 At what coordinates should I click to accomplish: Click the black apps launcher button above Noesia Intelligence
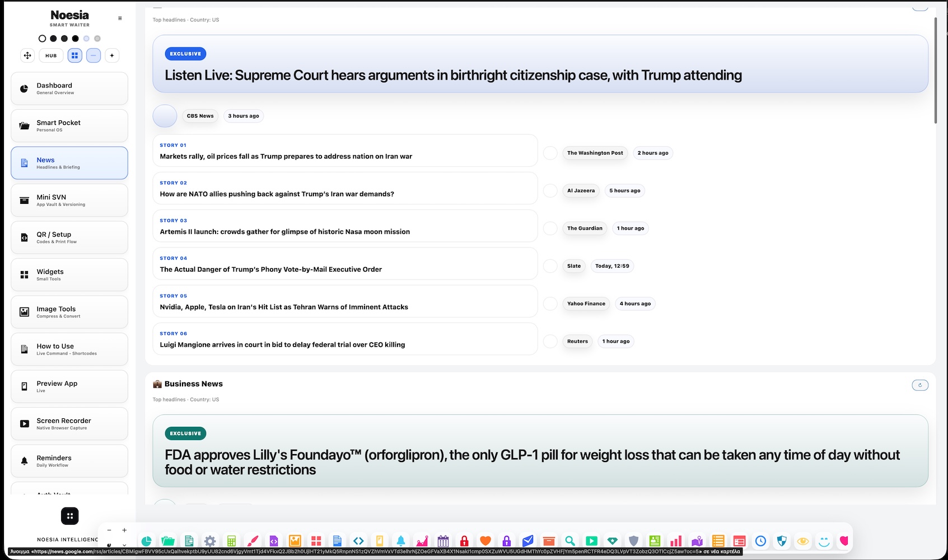coord(69,516)
